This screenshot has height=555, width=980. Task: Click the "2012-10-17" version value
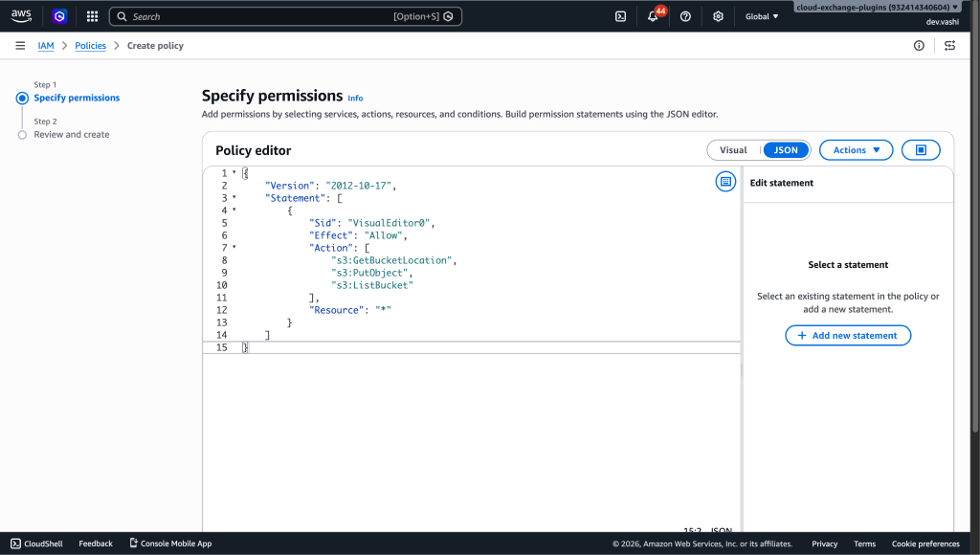(358, 185)
